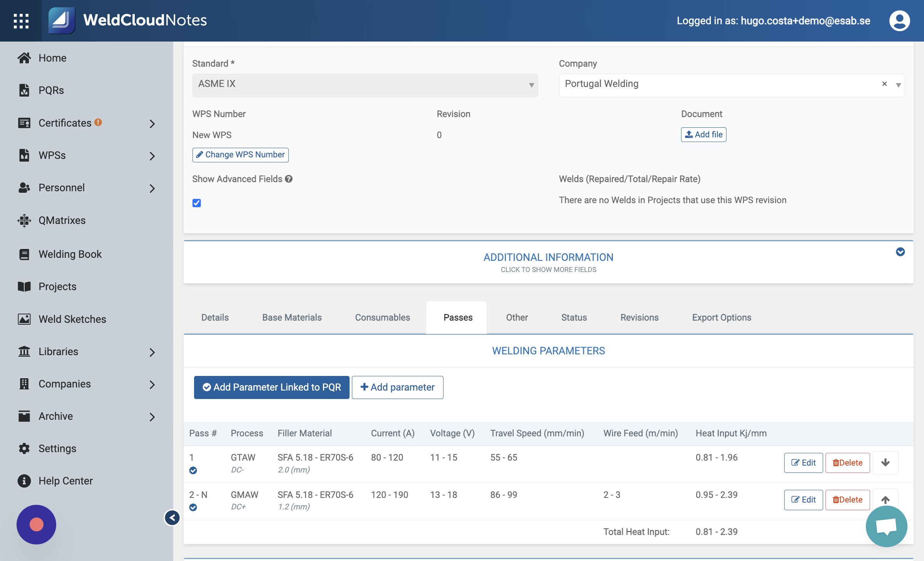
Task: Expand the Certificates sidebar submenu
Action: pos(152,124)
